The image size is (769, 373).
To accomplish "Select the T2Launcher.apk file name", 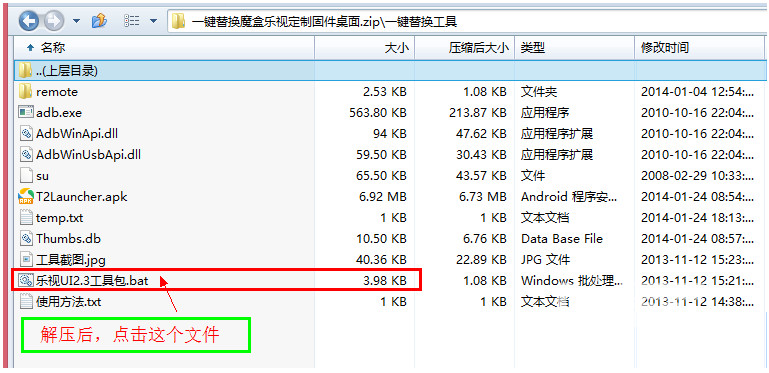I will pyautogui.click(x=81, y=197).
